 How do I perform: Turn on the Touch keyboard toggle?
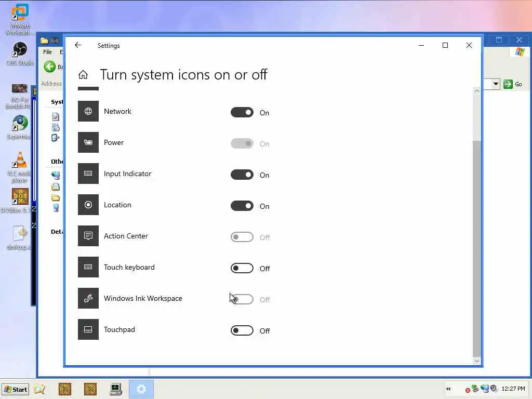point(242,268)
